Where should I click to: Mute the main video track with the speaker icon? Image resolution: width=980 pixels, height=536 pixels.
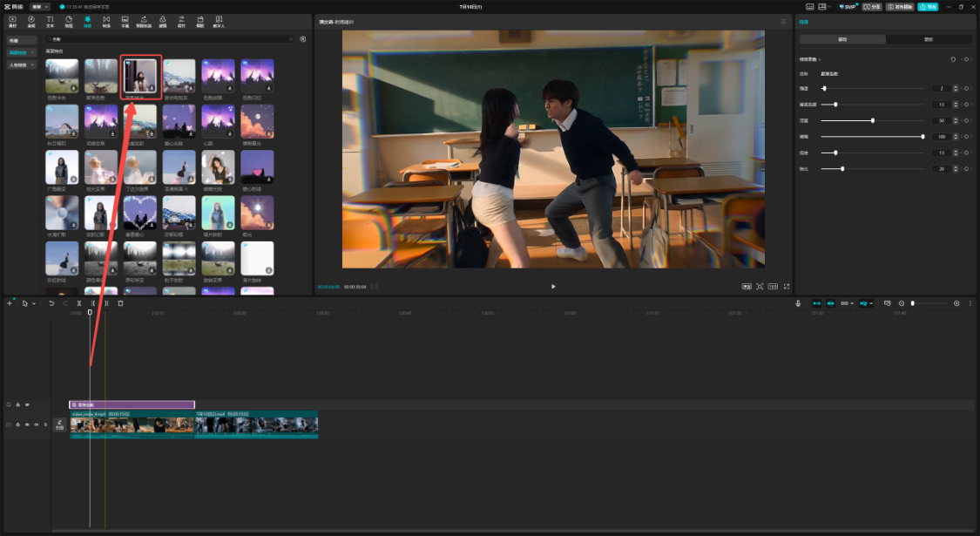[37, 424]
